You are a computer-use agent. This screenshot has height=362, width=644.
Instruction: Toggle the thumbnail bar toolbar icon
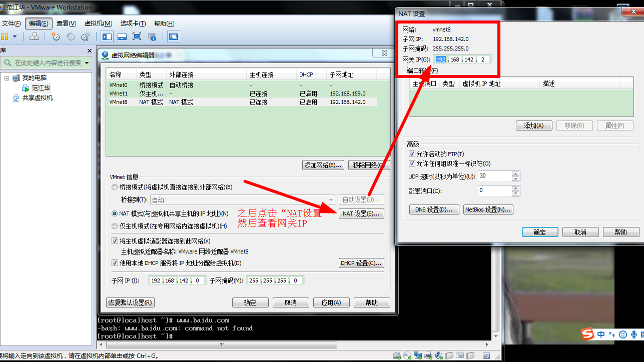coord(122,36)
